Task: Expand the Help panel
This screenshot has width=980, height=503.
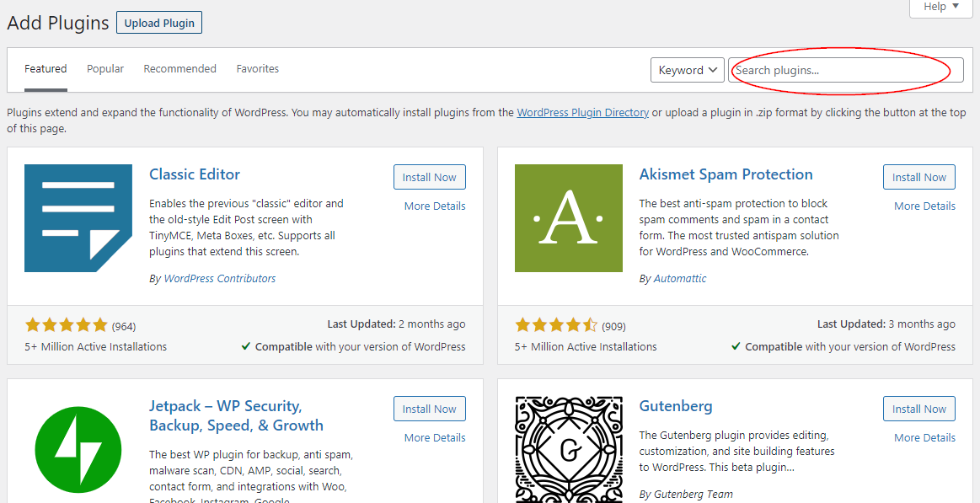Action: (942, 8)
